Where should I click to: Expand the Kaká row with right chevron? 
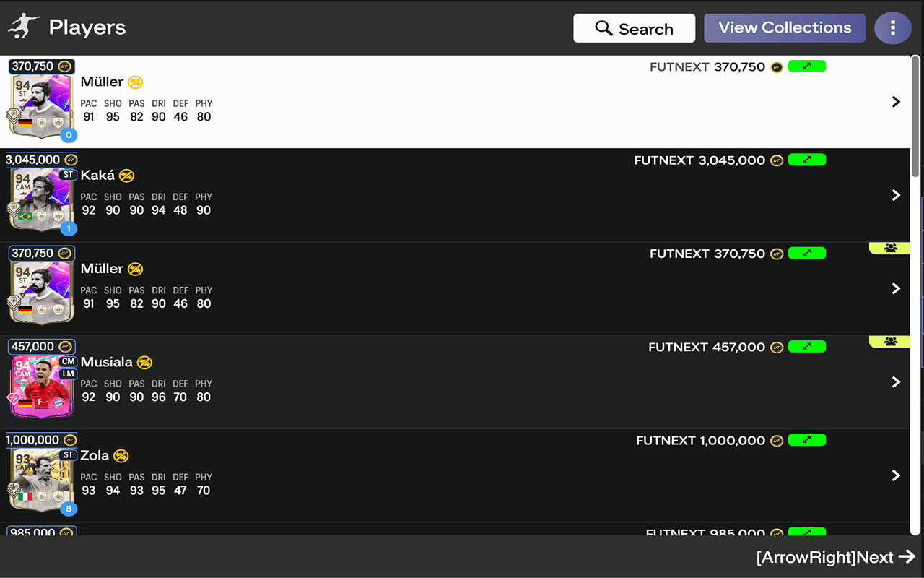896,195
